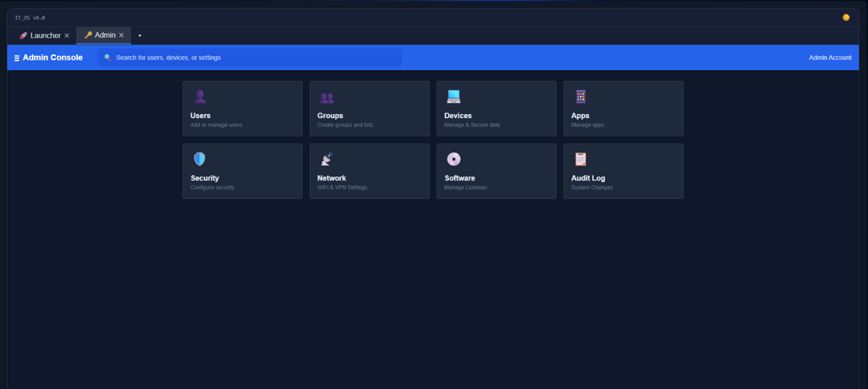Image resolution: width=868 pixels, height=389 pixels.
Task: Click 'Manage apps' description text
Action: coord(588,125)
